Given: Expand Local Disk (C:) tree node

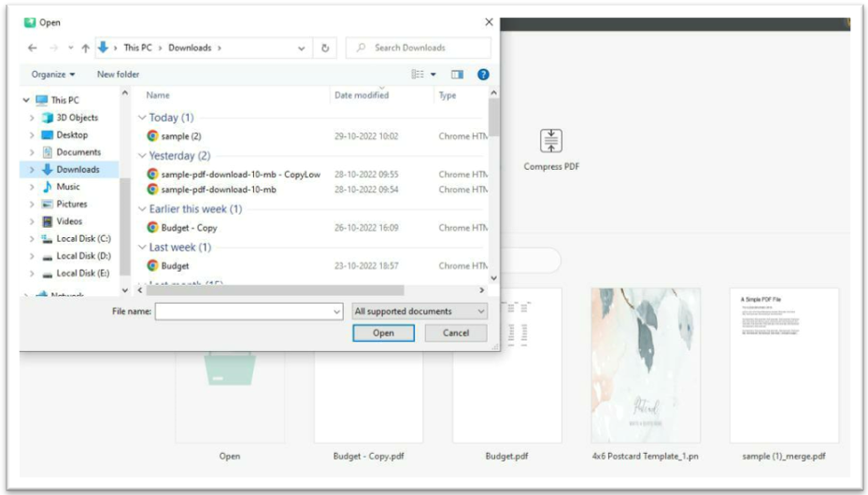Looking at the screenshot, I should coord(32,239).
